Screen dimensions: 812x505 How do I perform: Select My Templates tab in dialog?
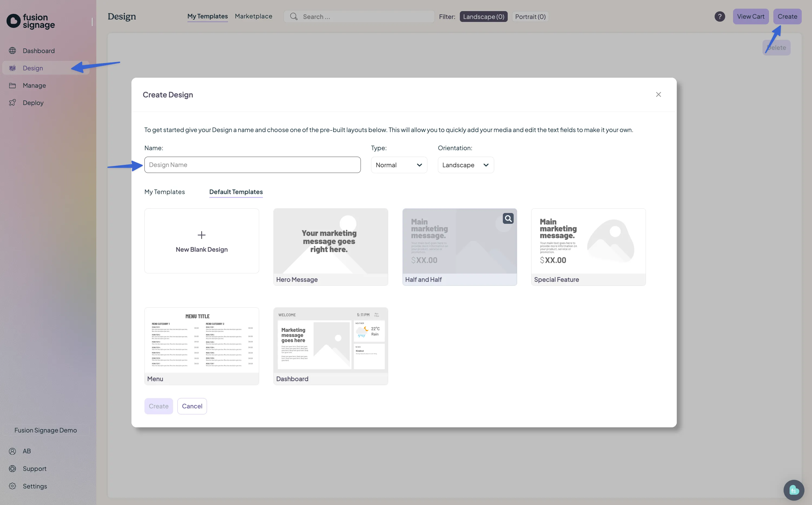coord(164,192)
